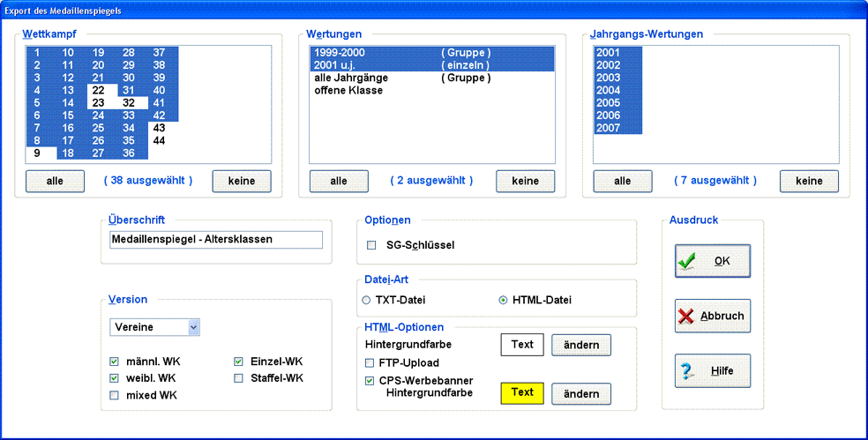The width and height of the screenshot is (868, 440).
Task: Enable the Staffel-WK checkbox
Action: 239,378
